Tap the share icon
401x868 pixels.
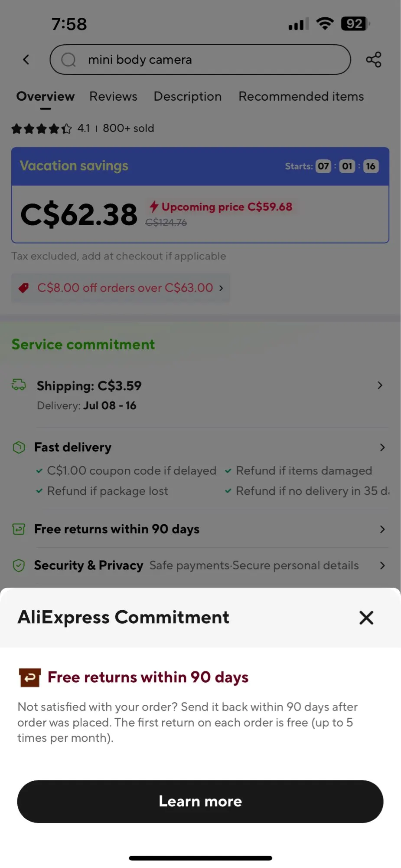tap(373, 59)
